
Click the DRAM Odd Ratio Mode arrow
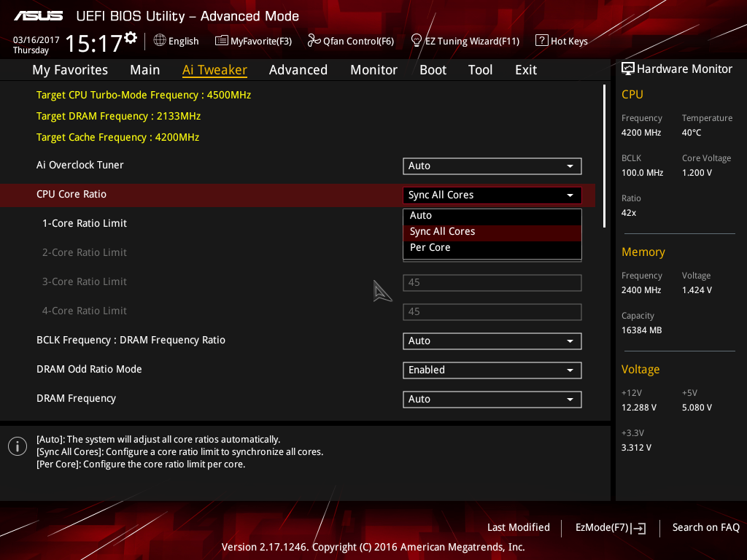click(570, 370)
